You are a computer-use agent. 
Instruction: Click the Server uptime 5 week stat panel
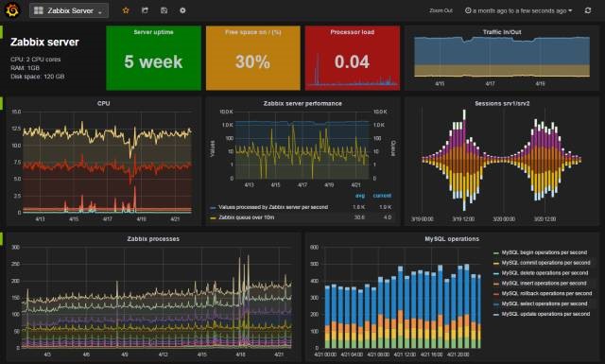(153, 59)
